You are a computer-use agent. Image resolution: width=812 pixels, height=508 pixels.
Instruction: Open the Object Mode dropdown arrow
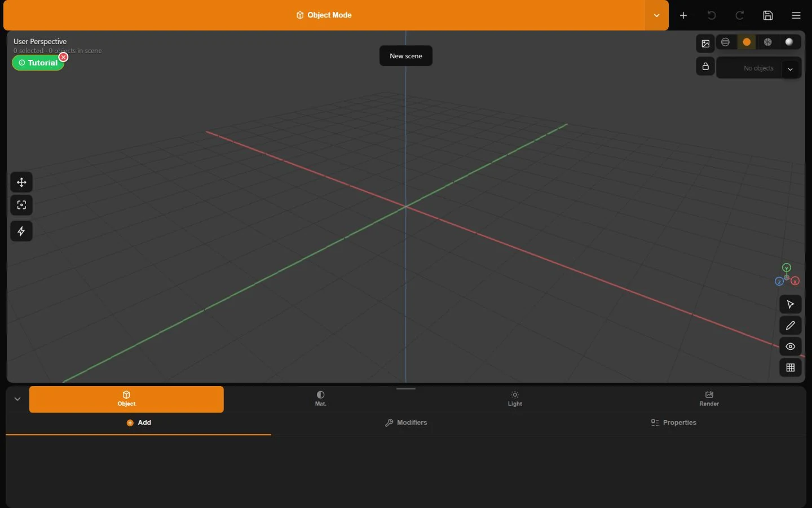click(x=656, y=15)
